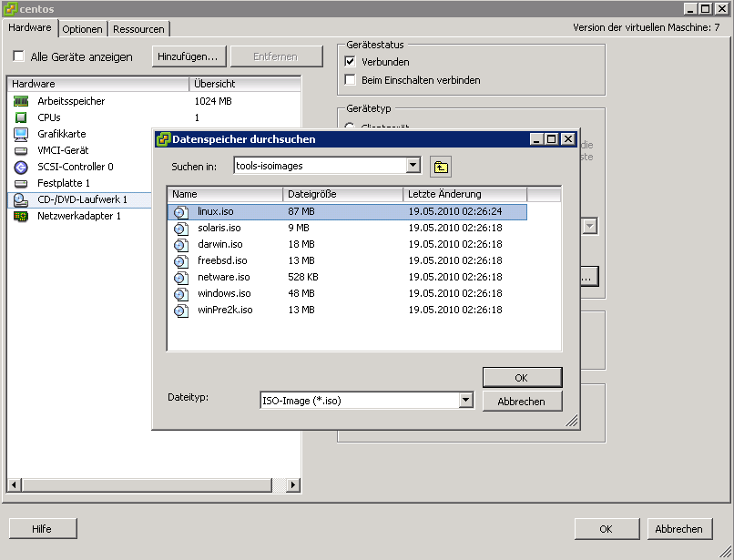Click the Netzwerkadapter 1 icon
Image resolution: width=734 pixels, height=560 pixels.
point(21,216)
